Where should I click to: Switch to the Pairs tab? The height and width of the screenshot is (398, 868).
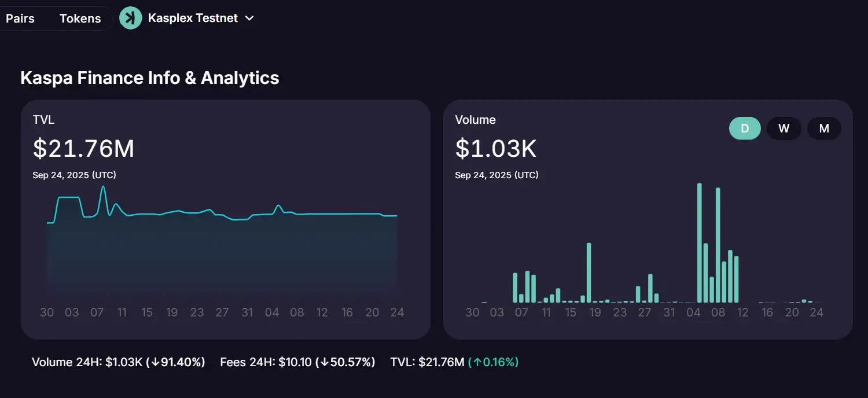coord(20,19)
